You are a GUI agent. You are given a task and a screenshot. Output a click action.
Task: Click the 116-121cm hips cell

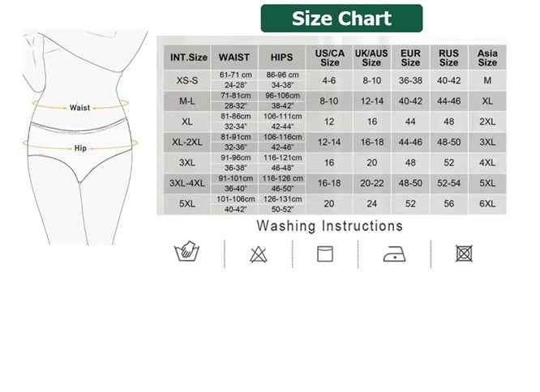282,158
